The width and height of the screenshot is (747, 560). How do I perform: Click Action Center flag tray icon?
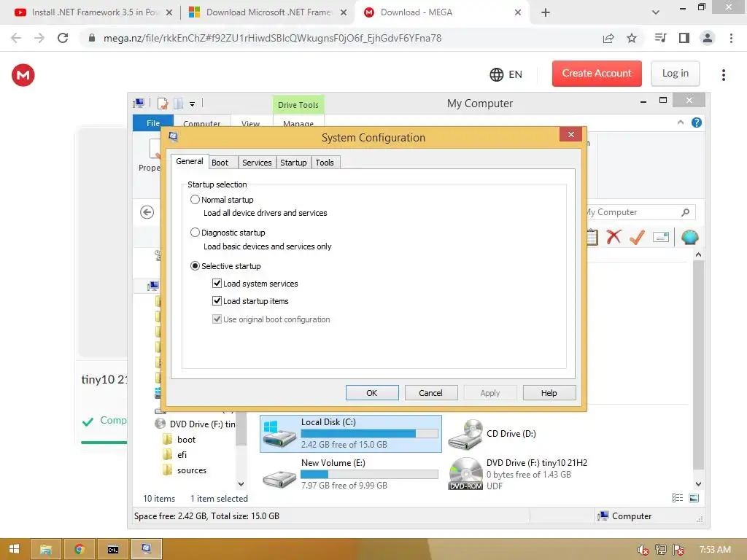[x=678, y=550]
